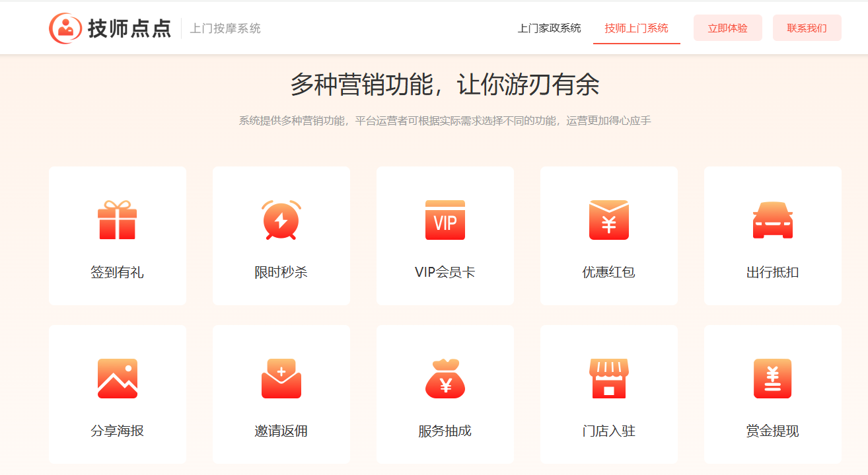Select the VIP card icon
This screenshot has height=475, width=868.
tap(445, 220)
